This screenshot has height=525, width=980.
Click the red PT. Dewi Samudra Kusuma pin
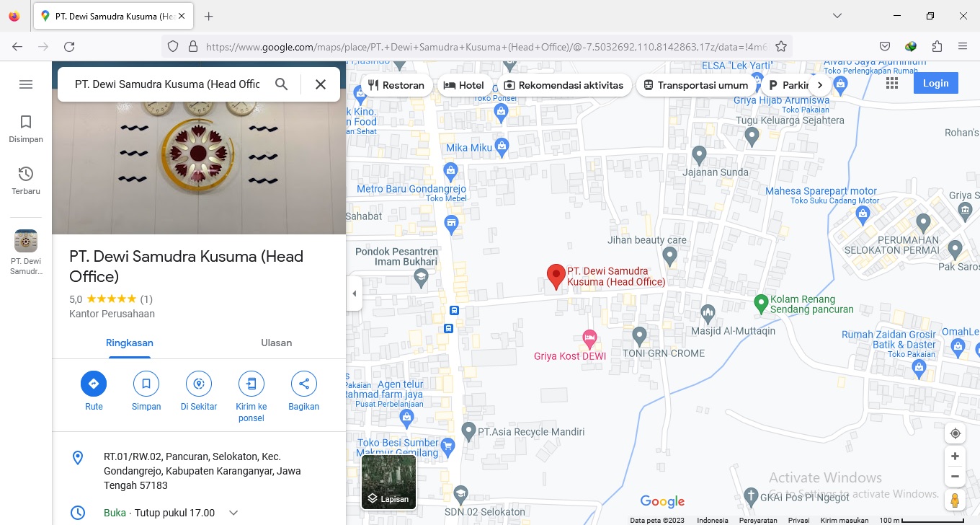[556, 277]
